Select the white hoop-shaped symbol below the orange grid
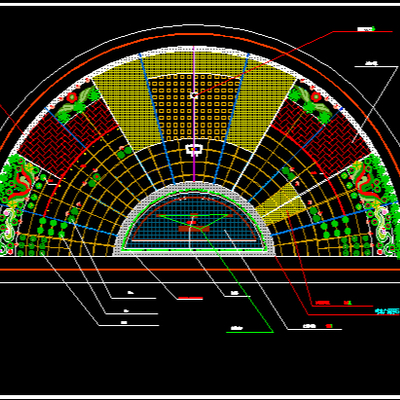The image size is (400, 400). 194,150
